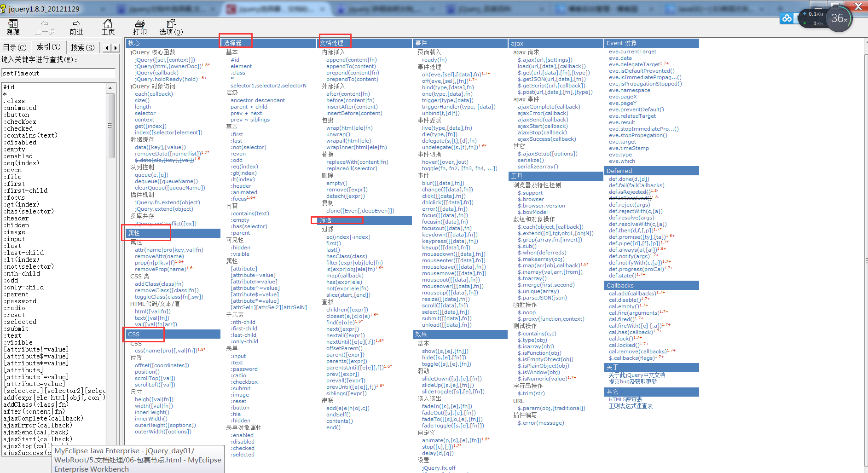
Task: Go forward with 前进
Action: pos(76,27)
